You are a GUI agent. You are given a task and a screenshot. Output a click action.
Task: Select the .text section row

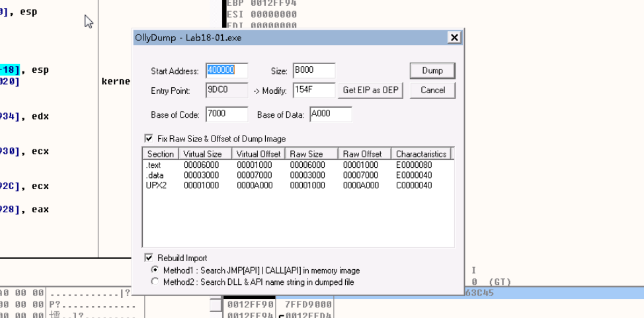click(298, 165)
